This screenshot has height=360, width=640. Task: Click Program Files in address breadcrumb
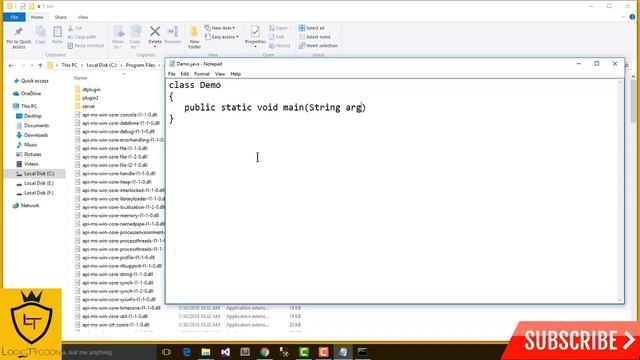pos(140,65)
